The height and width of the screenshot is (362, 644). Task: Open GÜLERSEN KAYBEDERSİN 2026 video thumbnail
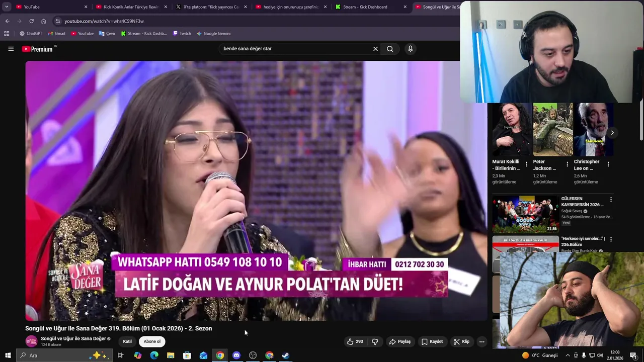click(525, 214)
